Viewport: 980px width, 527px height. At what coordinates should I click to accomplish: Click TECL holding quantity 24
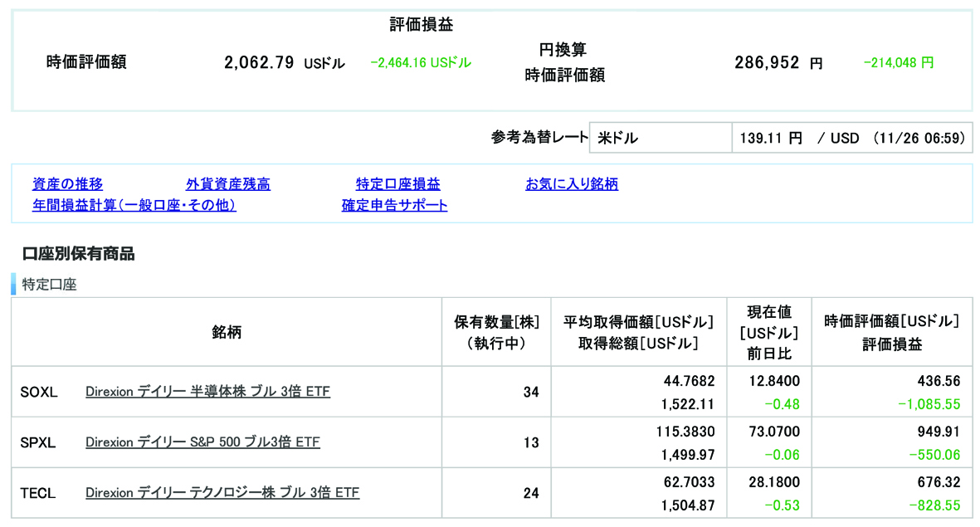click(531, 493)
